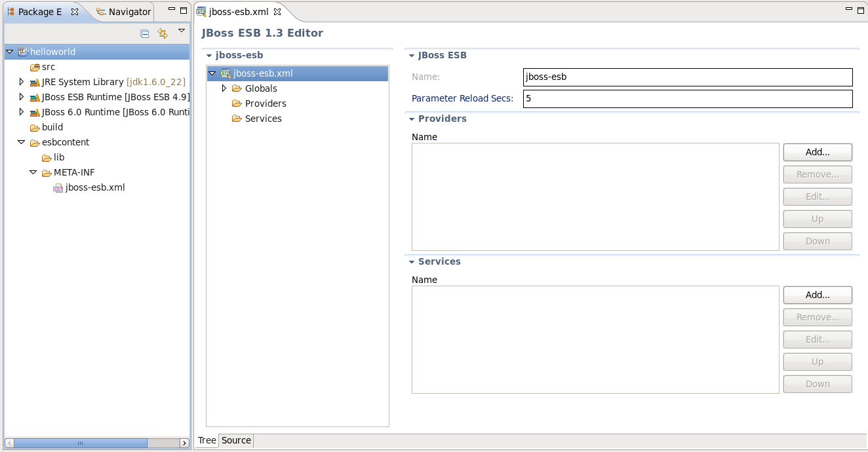Click the Parameter Reload Secs field
Viewport: 868px width, 452px height.
(687, 99)
